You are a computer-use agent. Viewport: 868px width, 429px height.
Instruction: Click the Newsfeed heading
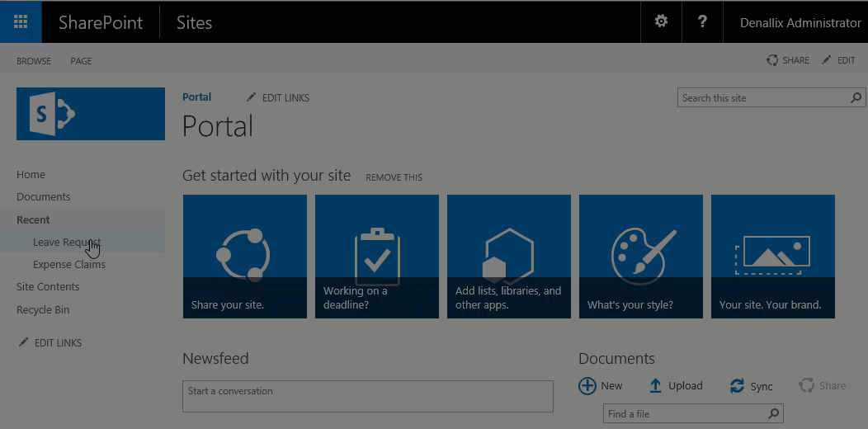pyautogui.click(x=215, y=359)
